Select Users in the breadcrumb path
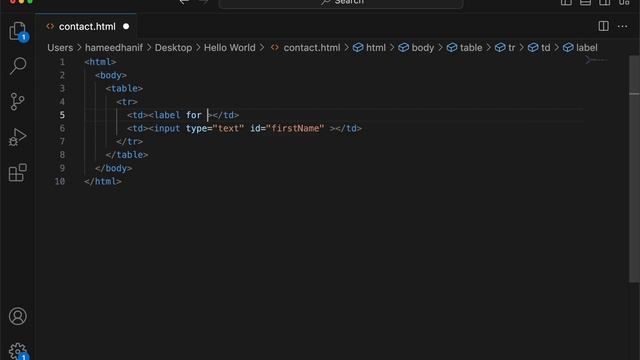Screen dimensions: 640x360 click(x=60, y=48)
